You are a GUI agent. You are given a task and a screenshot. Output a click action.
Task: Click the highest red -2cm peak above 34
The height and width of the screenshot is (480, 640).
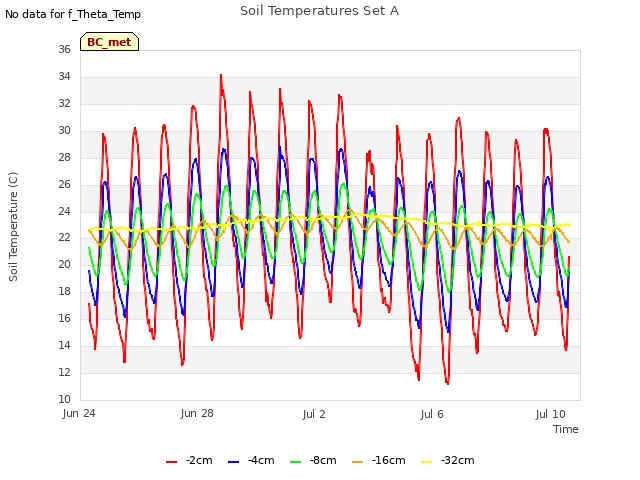(221, 76)
